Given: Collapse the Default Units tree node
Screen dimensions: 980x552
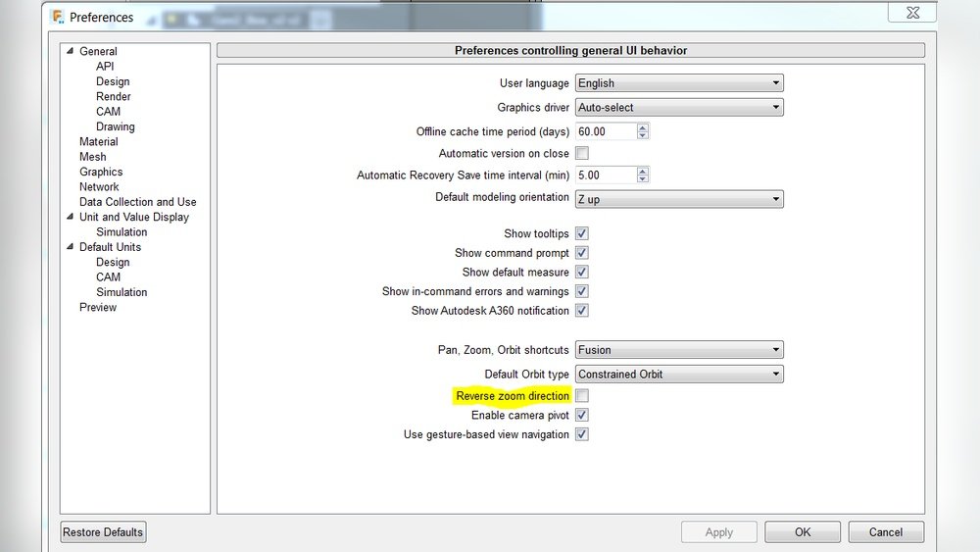Looking at the screenshot, I should pyautogui.click(x=70, y=247).
